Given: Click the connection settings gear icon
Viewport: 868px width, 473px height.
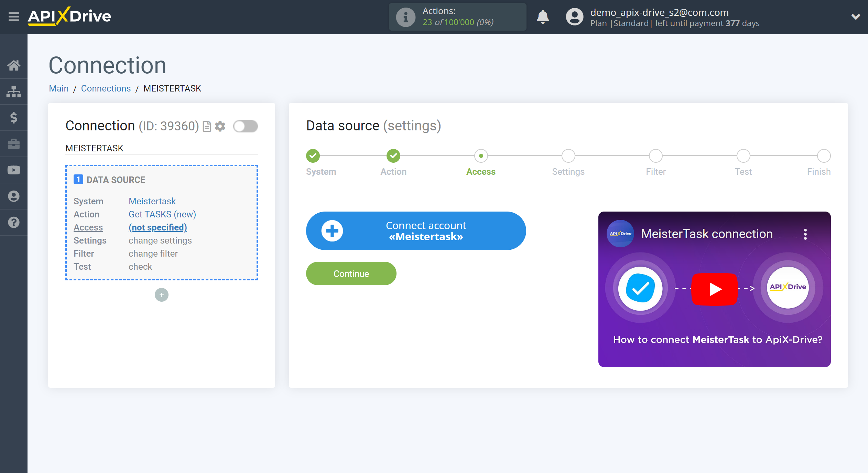Looking at the screenshot, I should tap(220, 126).
